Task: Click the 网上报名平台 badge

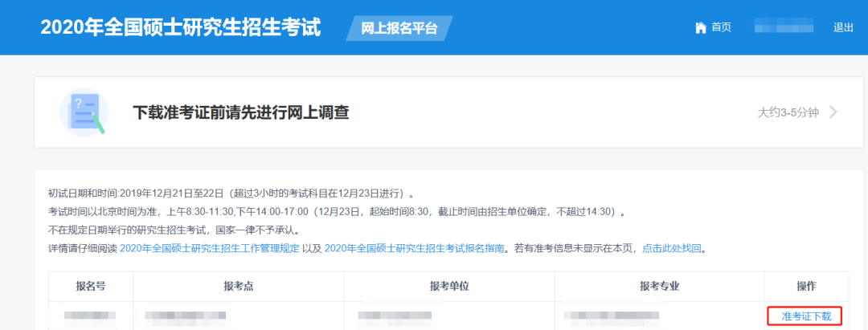Action: pyautogui.click(x=399, y=28)
